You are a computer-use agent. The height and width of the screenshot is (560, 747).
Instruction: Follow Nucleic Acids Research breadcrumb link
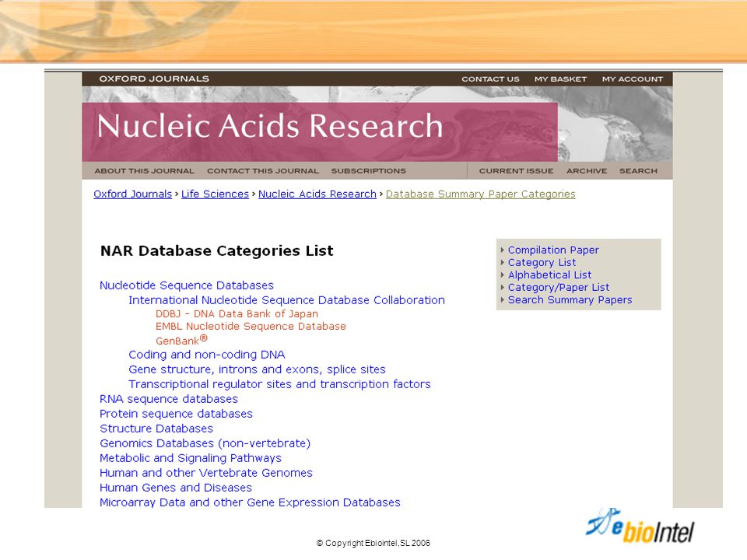pos(317,194)
